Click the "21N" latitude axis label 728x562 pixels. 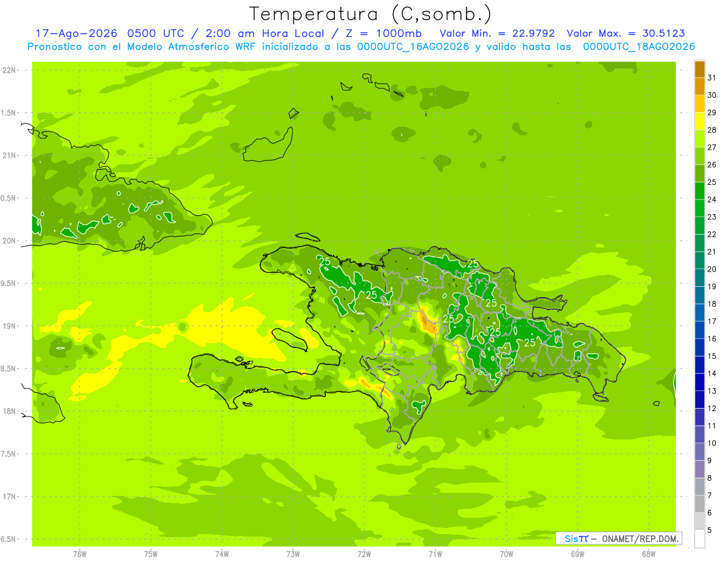pyautogui.click(x=10, y=156)
